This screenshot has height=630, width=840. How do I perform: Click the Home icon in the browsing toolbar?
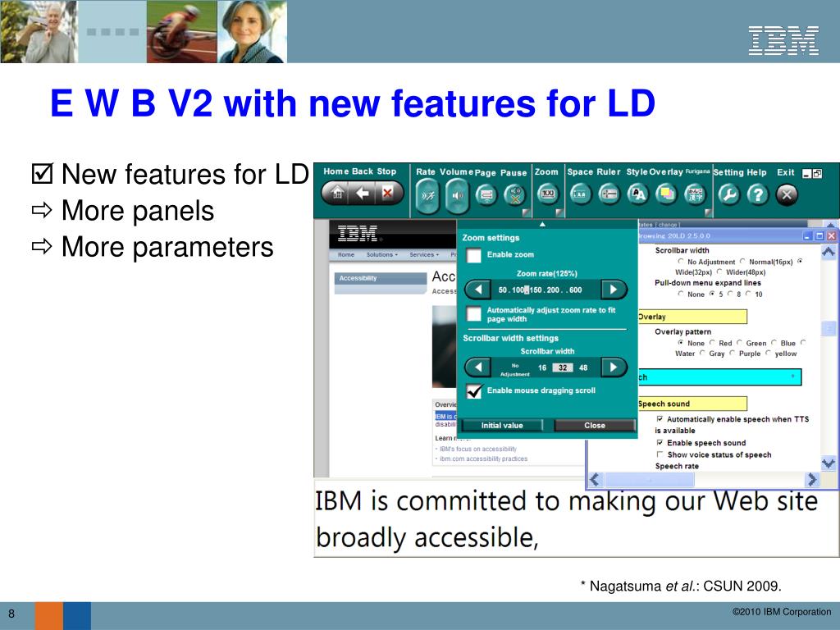[x=337, y=193]
